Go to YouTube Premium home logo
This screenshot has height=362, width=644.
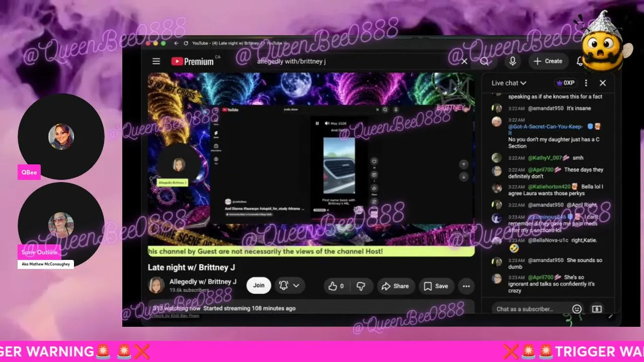(192, 61)
